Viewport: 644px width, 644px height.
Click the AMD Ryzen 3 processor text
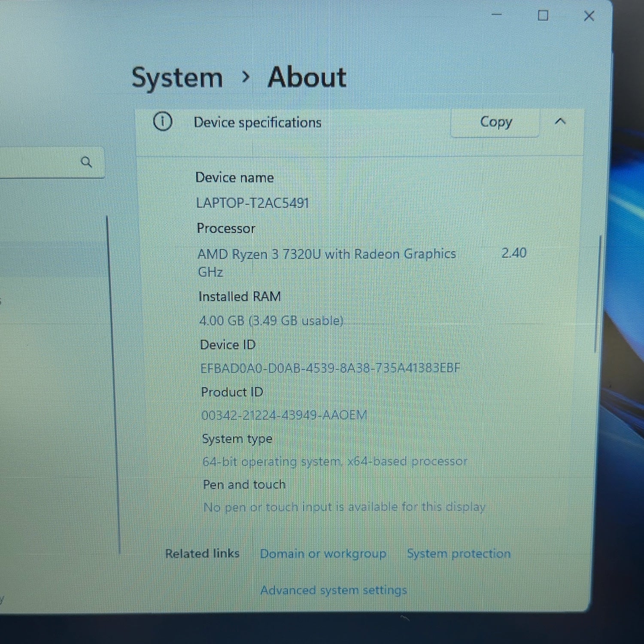pyautogui.click(x=327, y=254)
